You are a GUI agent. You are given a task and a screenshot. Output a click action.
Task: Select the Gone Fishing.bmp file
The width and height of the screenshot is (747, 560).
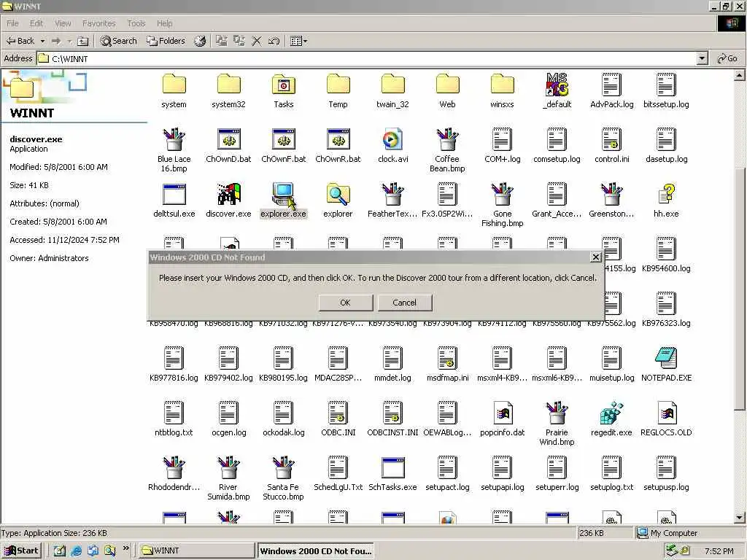(502, 205)
